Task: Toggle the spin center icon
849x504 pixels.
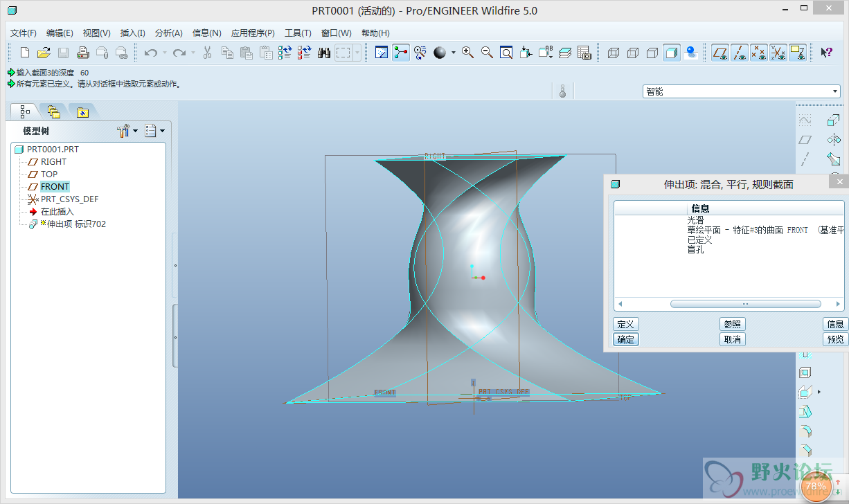Action: (x=401, y=53)
